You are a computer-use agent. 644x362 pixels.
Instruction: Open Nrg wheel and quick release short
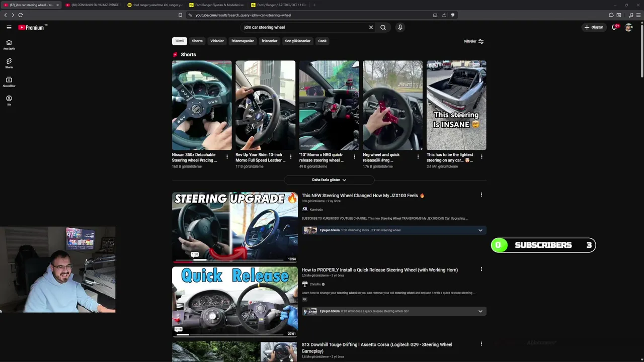click(x=392, y=105)
